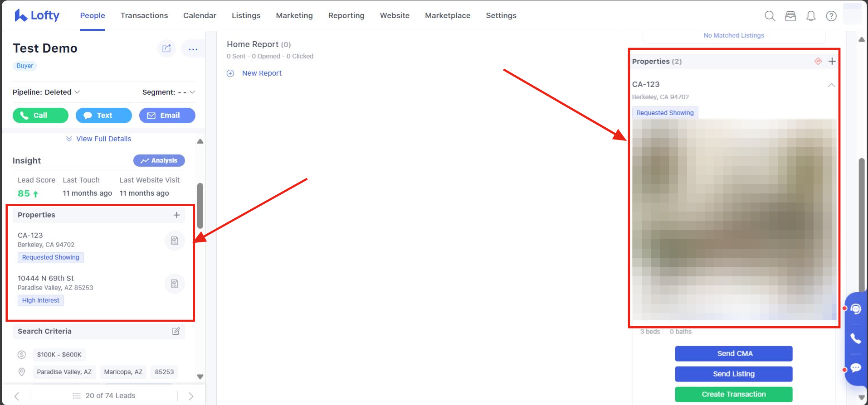868x405 pixels.
Task: Open the three-dot more options menu
Action: pyautogui.click(x=193, y=49)
